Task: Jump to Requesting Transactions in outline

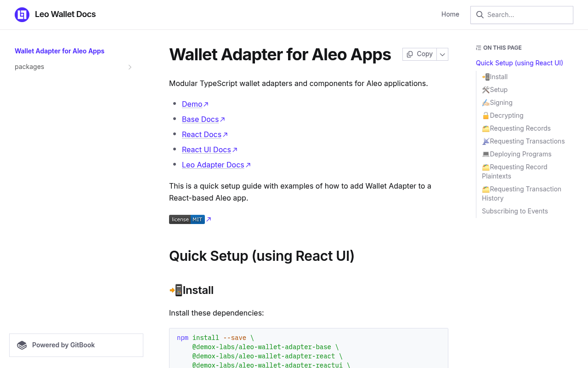Action: [523, 141]
